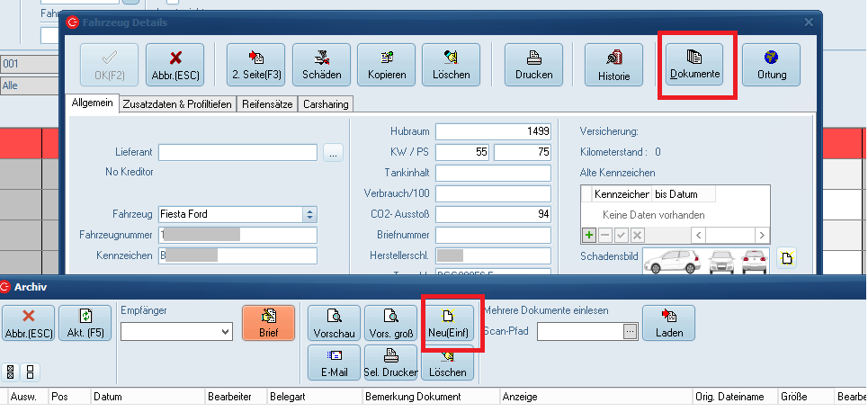Open the Reifensätze tab
Image resolution: width=868 pixels, height=412 pixels.
(268, 104)
